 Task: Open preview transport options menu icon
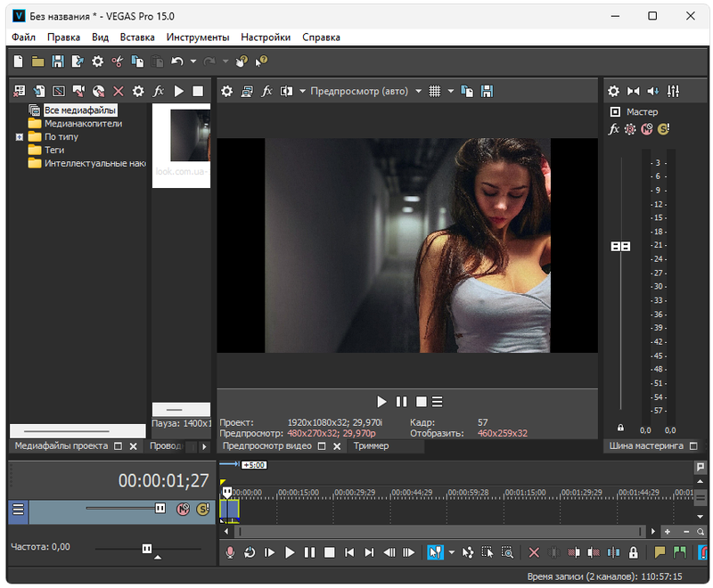pyautogui.click(x=437, y=402)
